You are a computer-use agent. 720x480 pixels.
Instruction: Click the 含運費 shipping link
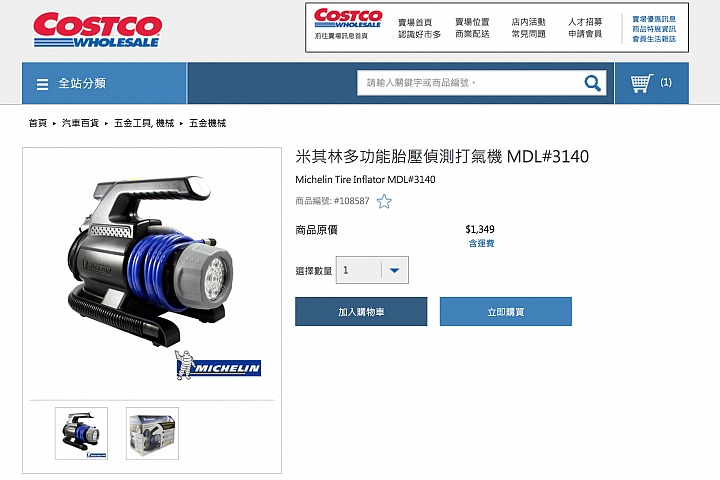point(481,243)
